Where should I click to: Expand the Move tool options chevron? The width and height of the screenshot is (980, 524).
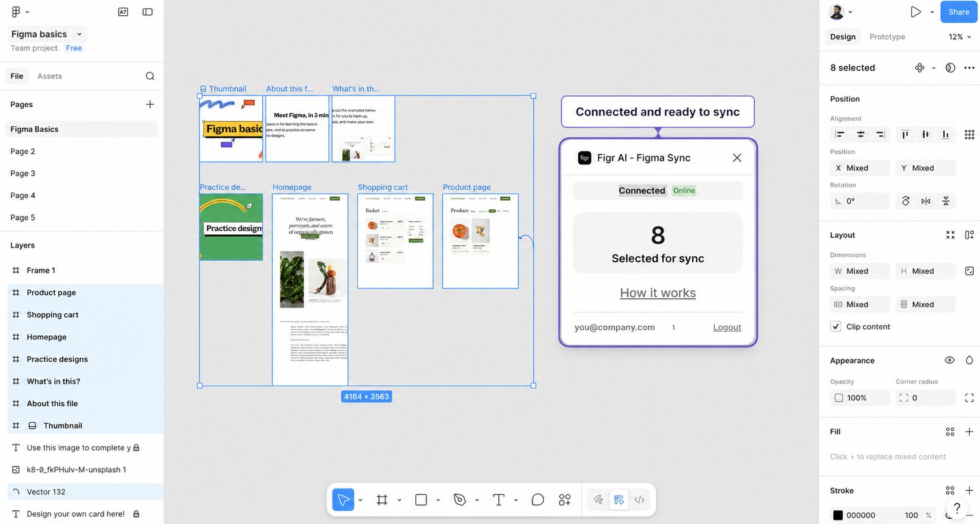click(x=360, y=500)
